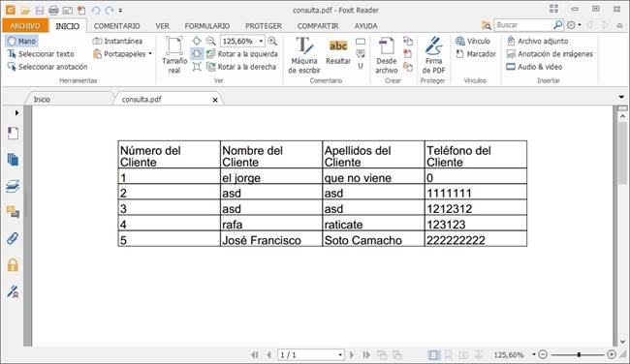Open the ribbon 125,60% zoom dropdown
This screenshot has height=364, width=630.
261,42
